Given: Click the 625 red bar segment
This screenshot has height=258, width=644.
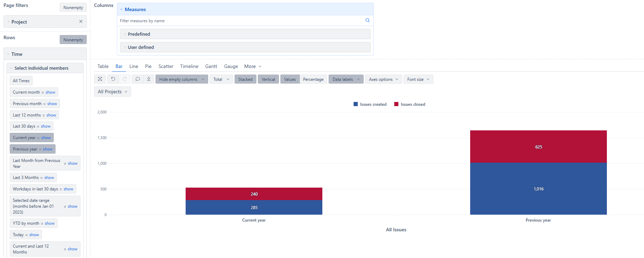Looking at the screenshot, I should [539, 147].
